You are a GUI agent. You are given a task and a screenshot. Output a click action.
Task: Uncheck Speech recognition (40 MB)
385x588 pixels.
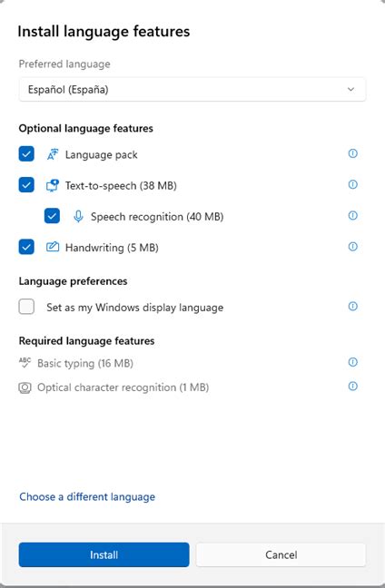[52, 216]
